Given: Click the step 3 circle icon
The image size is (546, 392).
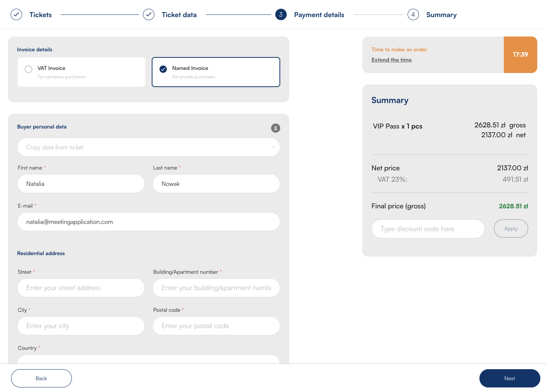Looking at the screenshot, I should 281,15.
